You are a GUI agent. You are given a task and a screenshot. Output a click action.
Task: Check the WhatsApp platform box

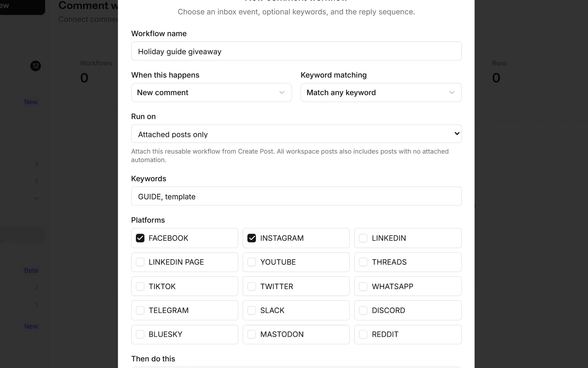click(363, 286)
